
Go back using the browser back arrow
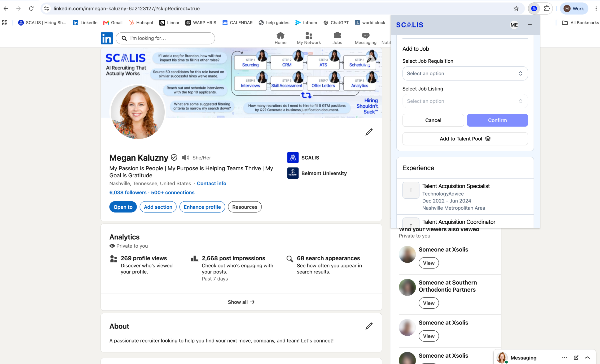coord(6,9)
